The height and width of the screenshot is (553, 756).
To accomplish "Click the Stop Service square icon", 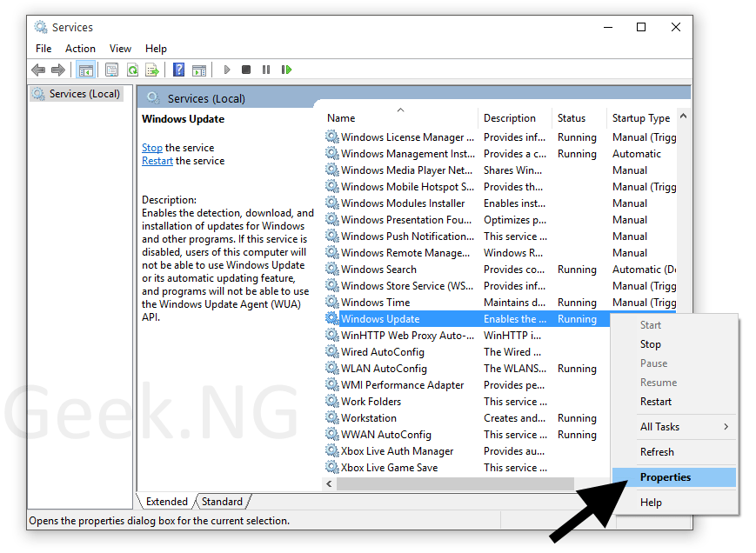I will 246,70.
